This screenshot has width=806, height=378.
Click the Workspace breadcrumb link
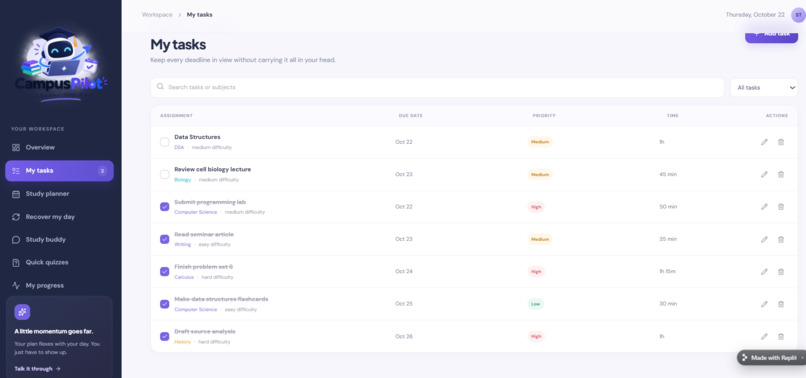coord(157,15)
